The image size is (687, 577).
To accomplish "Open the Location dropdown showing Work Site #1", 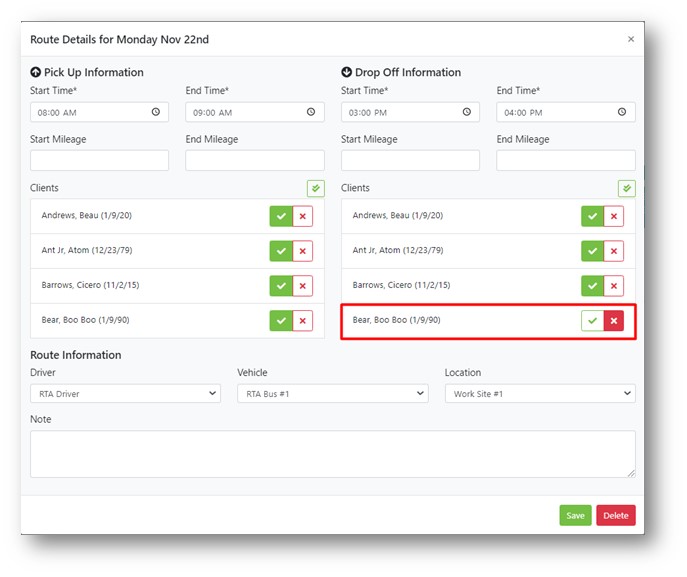I will [540, 394].
